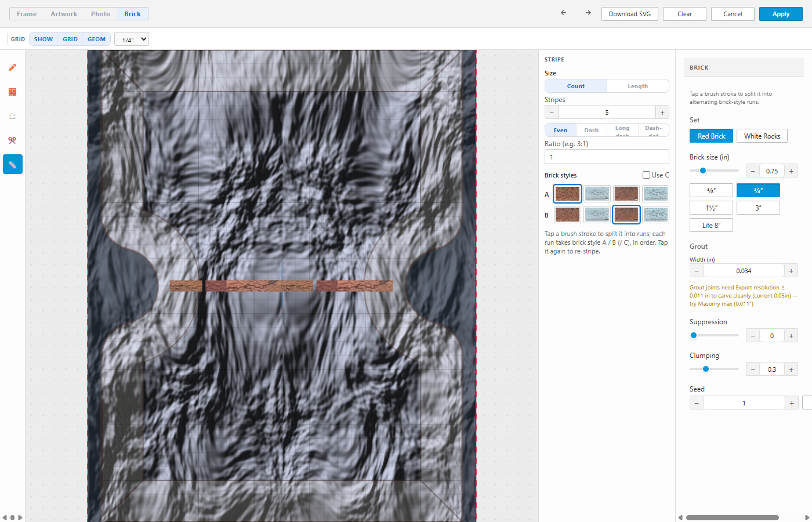Pick first red brick style in row A

[567, 194]
